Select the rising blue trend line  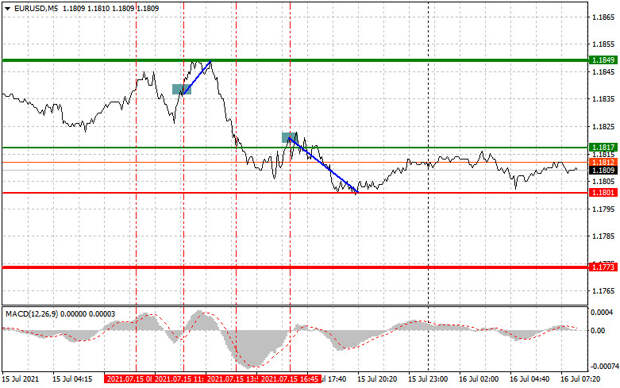pyautogui.click(x=197, y=77)
